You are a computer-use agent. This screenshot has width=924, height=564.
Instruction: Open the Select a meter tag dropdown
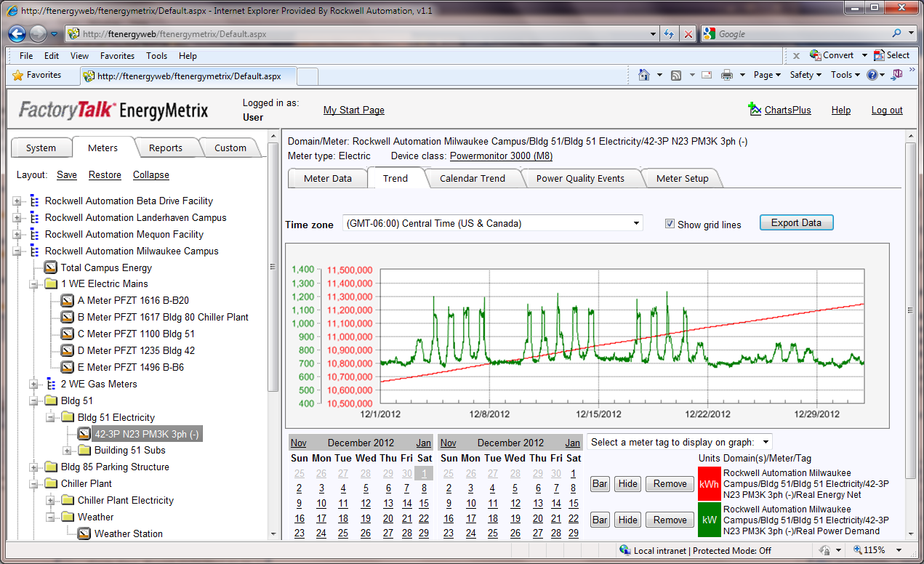pos(680,442)
